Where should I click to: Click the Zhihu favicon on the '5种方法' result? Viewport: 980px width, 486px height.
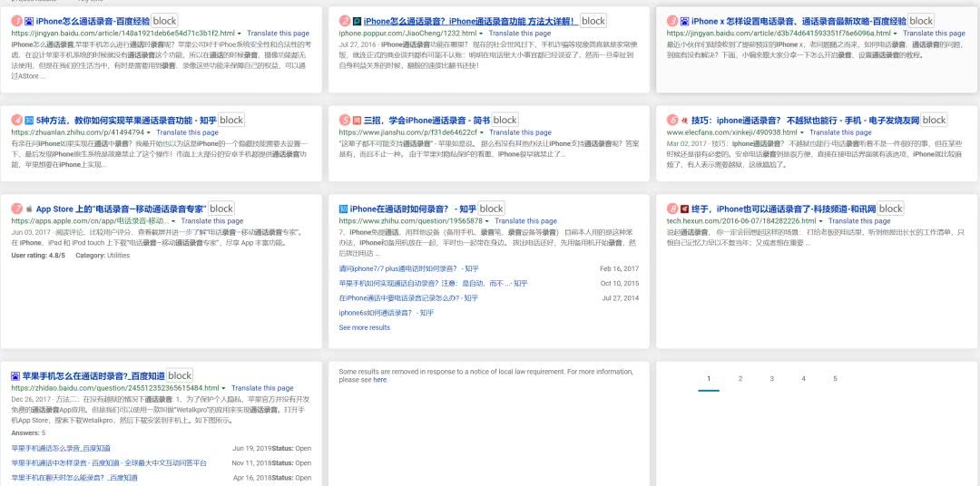point(29,120)
